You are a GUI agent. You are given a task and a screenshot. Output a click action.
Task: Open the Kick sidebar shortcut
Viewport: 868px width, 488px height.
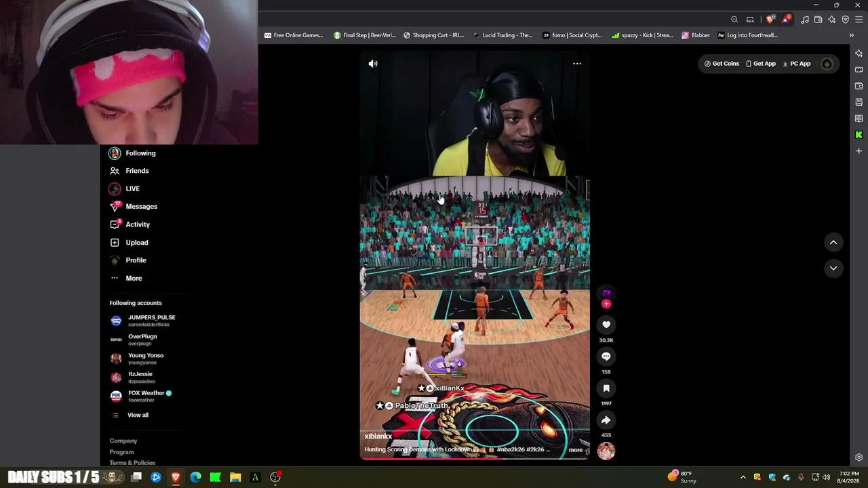[x=859, y=135]
